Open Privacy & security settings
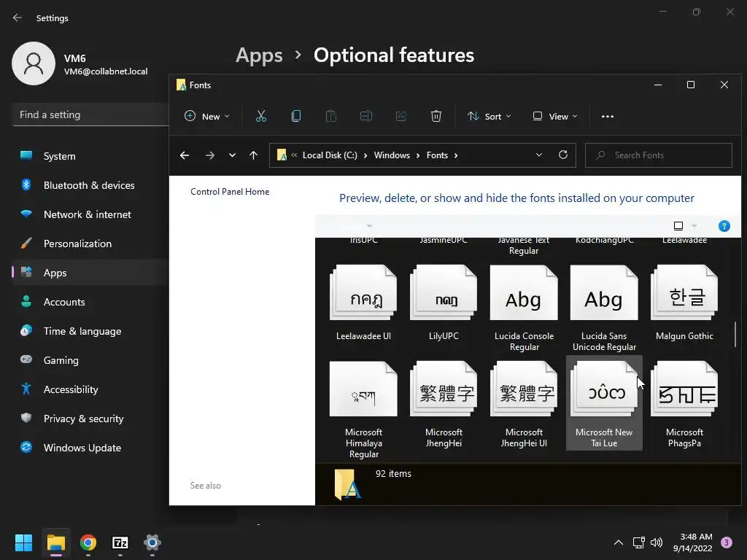Viewport: 747px width, 560px height. [x=90, y=419]
